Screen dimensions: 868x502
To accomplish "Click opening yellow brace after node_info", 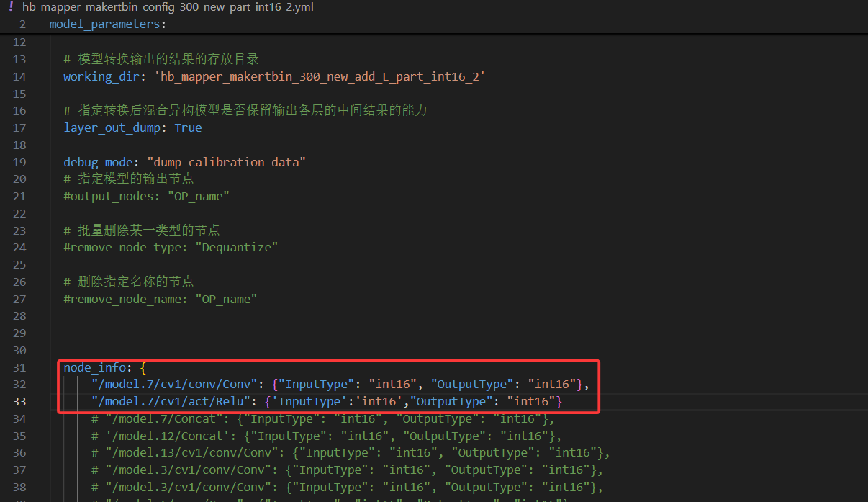I will point(143,367).
